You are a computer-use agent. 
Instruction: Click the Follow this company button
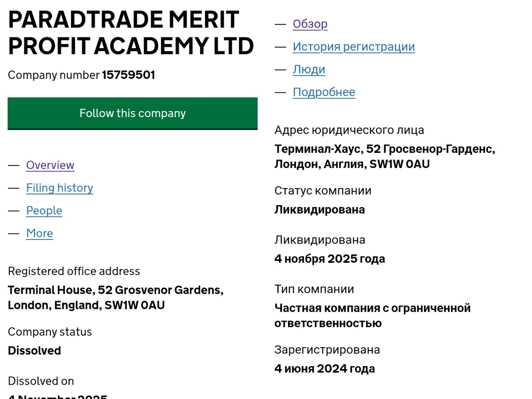[132, 114]
